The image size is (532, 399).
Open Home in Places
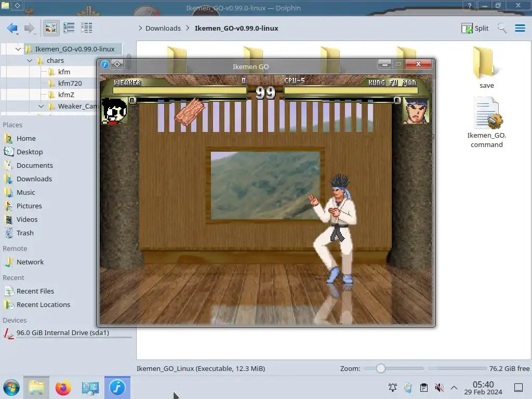point(26,138)
